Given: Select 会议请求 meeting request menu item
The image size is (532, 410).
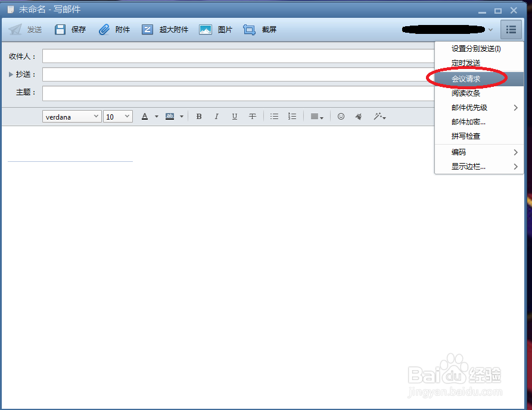Looking at the screenshot, I should (465, 78).
